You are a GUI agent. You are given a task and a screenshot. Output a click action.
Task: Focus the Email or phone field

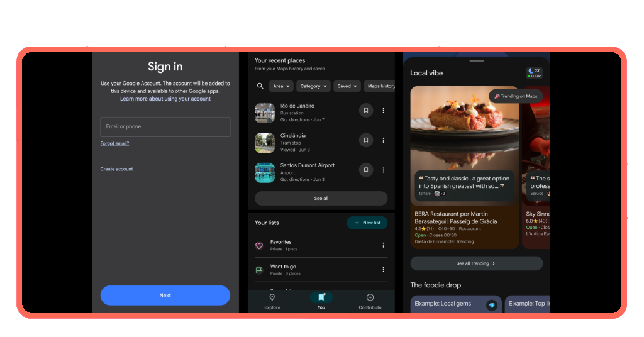(x=165, y=127)
